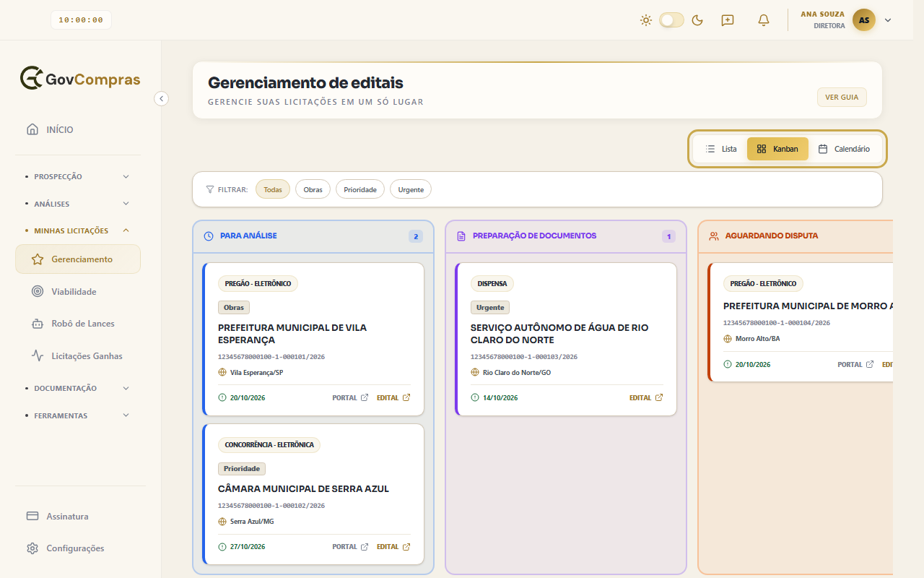The image size is (924, 578).
Task: Open the notifications bell
Action: 764,20
